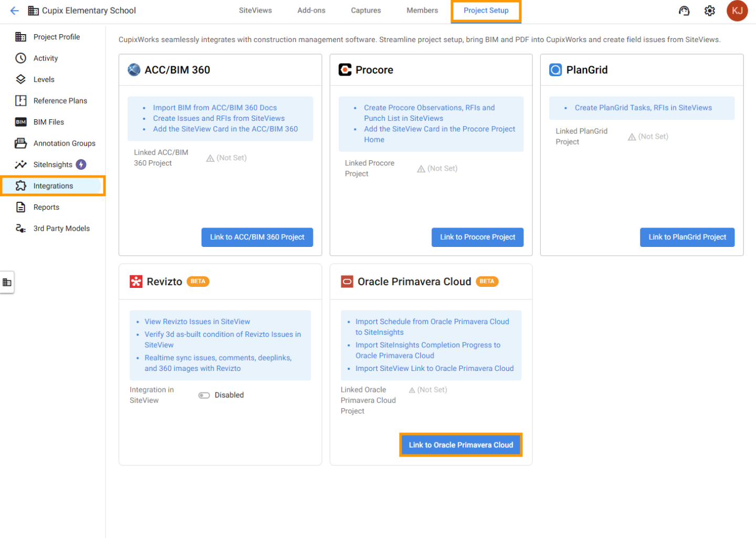Click Add the SiteView Card in the Procore Project Home

coord(439,134)
